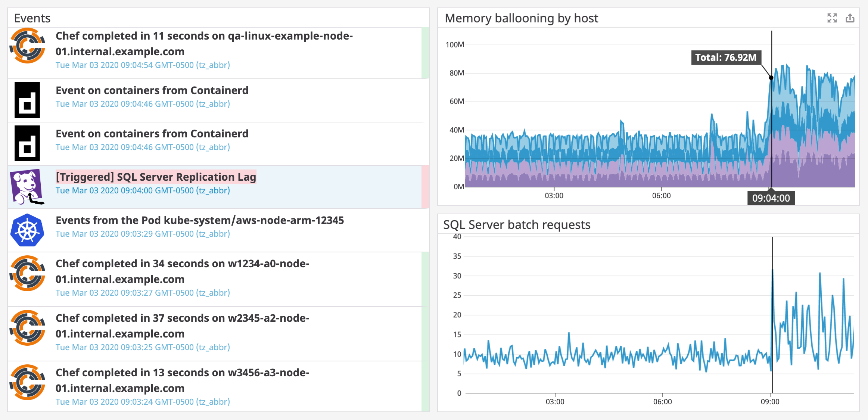Open the Chef completed in 11 seconds event
The height and width of the screenshot is (420, 868).
203,43
